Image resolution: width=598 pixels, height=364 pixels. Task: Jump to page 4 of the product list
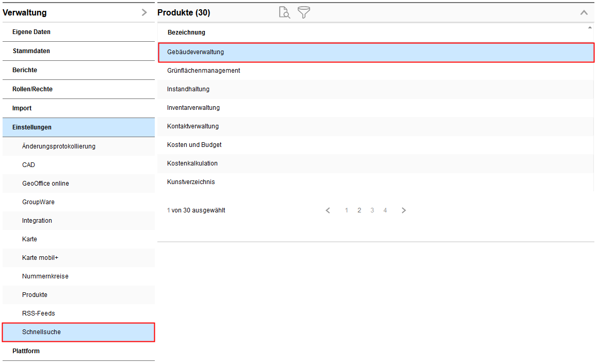385,210
